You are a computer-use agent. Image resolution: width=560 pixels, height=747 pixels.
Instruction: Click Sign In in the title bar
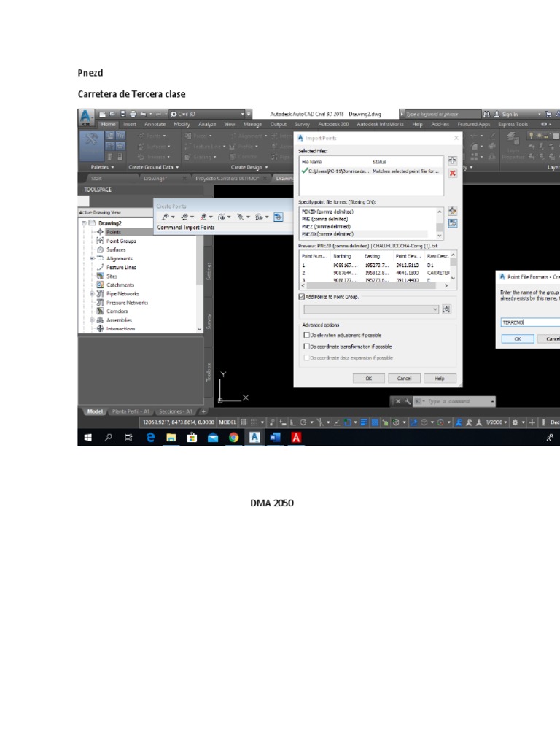point(506,115)
